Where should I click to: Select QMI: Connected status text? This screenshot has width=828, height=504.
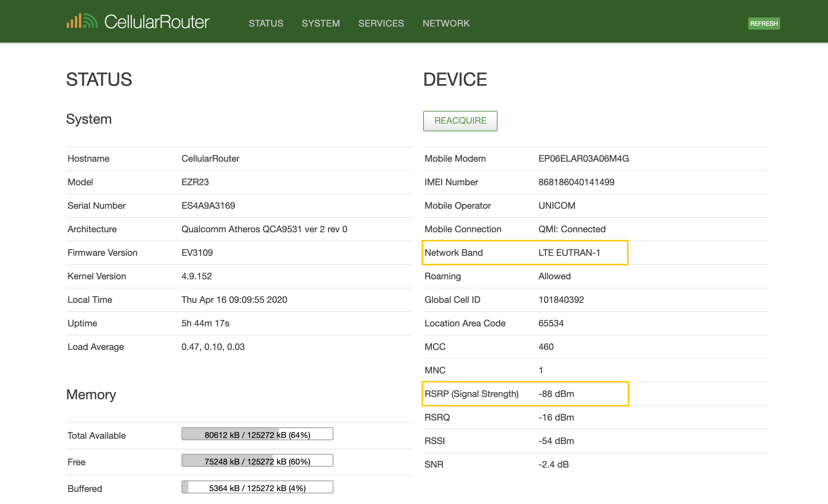pos(572,229)
